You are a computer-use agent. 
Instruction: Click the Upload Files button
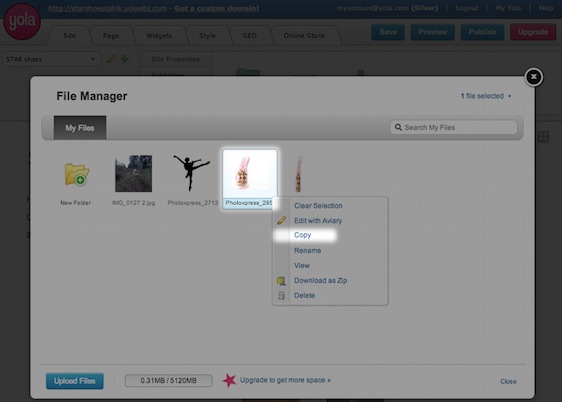(x=75, y=381)
